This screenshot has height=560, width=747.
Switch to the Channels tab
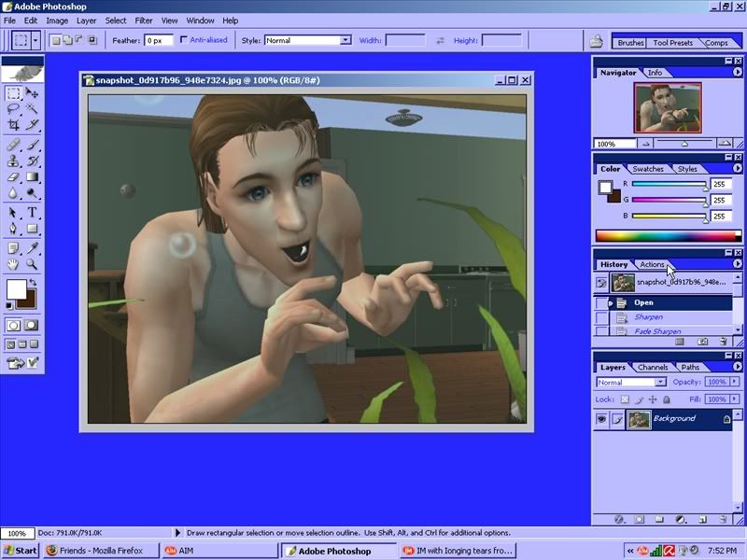(653, 367)
